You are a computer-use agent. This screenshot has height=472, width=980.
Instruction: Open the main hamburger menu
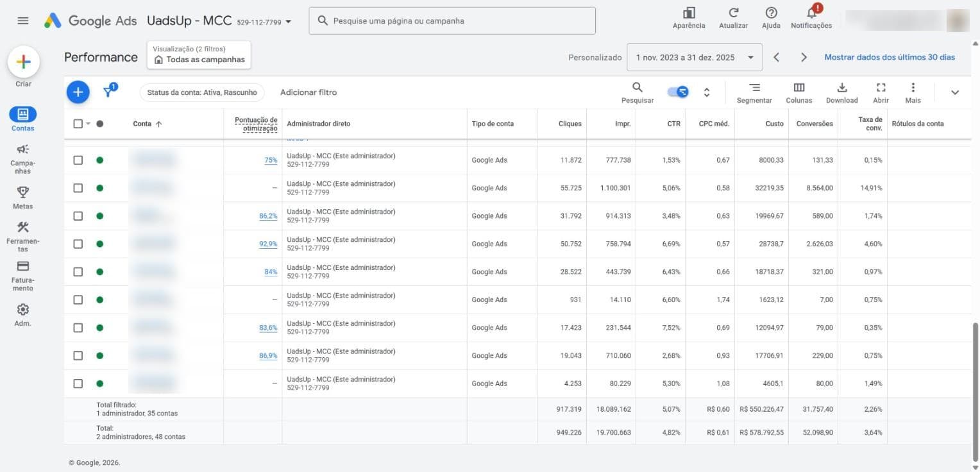pos(23,21)
